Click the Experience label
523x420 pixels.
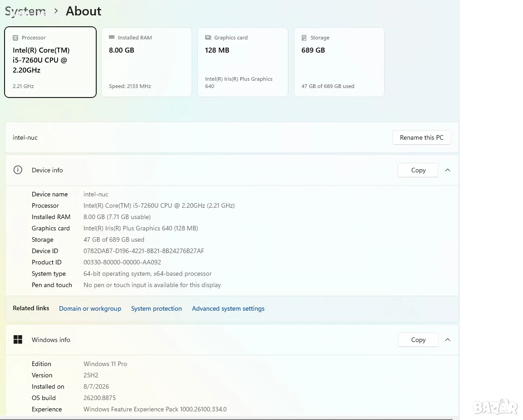(x=47, y=409)
